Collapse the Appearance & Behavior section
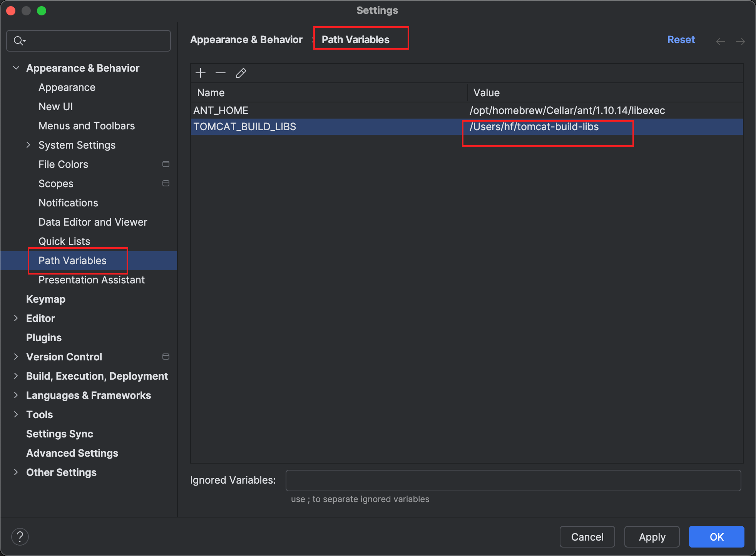Viewport: 756px width, 556px height. pyautogui.click(x=16, y=68)
